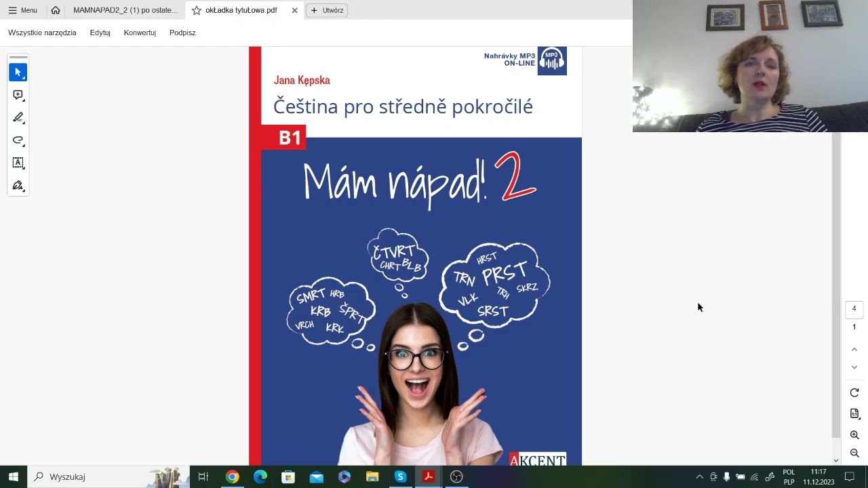This screenshot has width=868, height=488.
Task: Pick the highlighter pen tool
Action: [18, 117]
